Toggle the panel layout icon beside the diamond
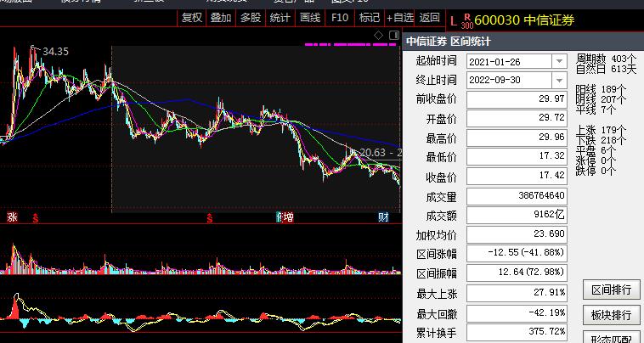This screenshot has width=644, height=343. (394, 36)
